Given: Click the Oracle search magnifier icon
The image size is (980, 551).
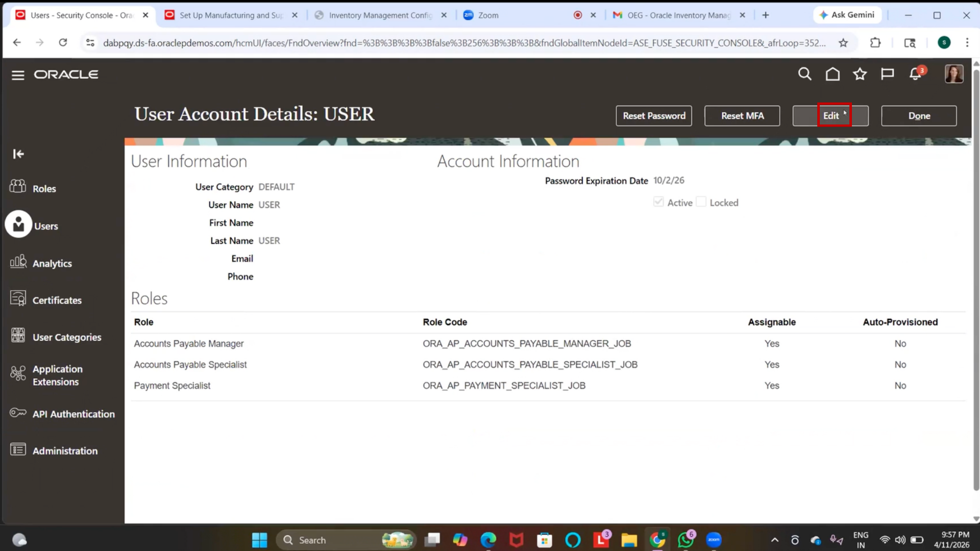Looking at the screenshot, I should 804,74.
